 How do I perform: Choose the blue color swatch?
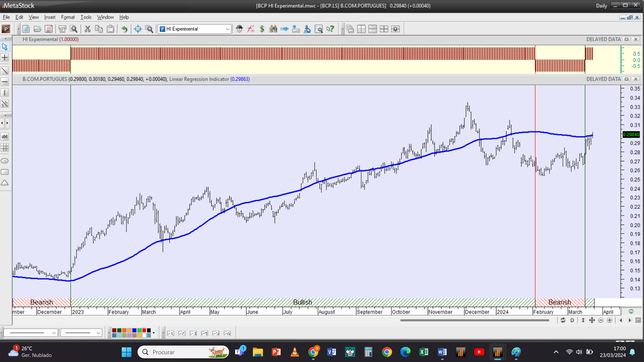(x=134, y=330)
